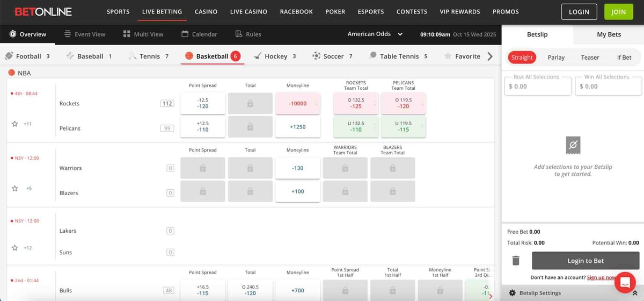Image resolution: width=644 pixels, height=301 pixels.
Task: Open the Sports menu
Action: 118,11
